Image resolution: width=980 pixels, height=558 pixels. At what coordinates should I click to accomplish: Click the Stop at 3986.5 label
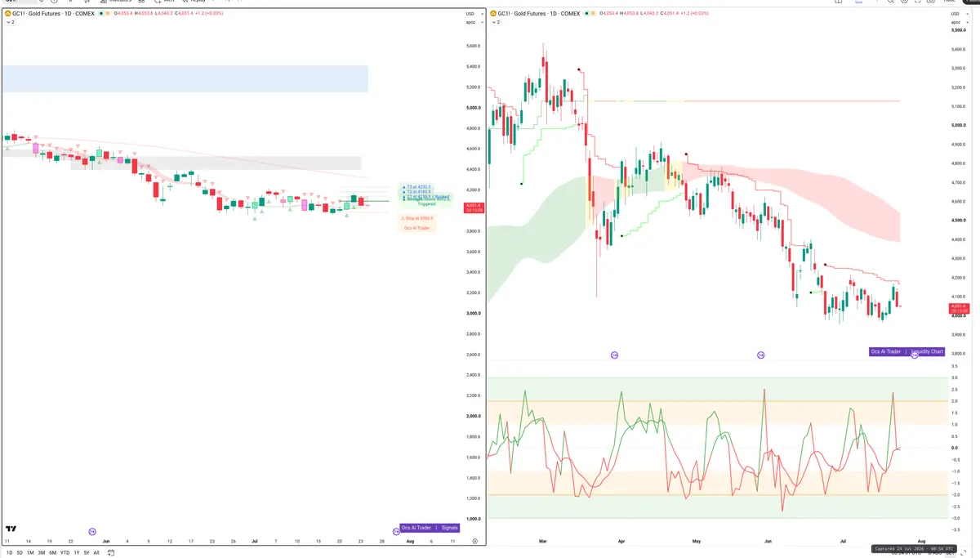[x=417, y=218]
